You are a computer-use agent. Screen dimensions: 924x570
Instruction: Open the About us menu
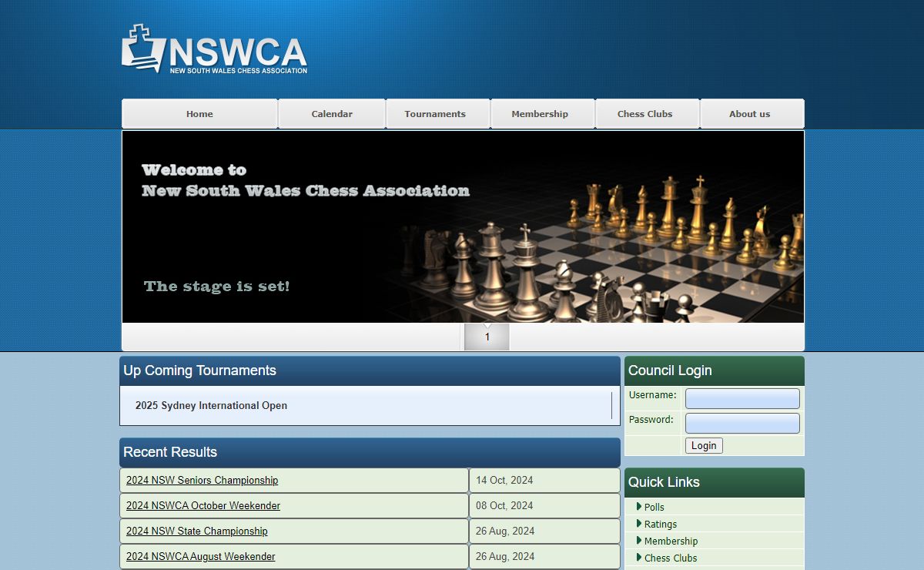click(x=749, y=114)
